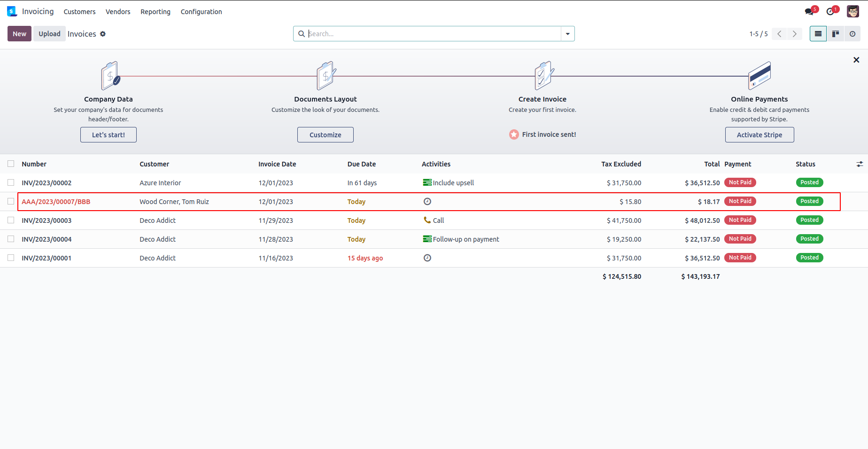The height and width of the screenshot is (449, 868).
Task: Check the INV/2023/00002 row checkbox
Action: point(11,183)
